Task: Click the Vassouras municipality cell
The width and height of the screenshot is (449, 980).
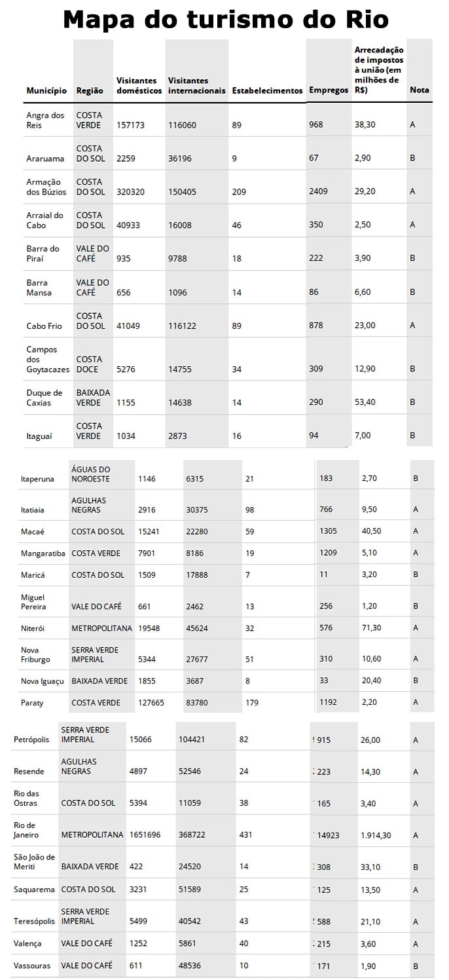Action: (x=32, y=966)
